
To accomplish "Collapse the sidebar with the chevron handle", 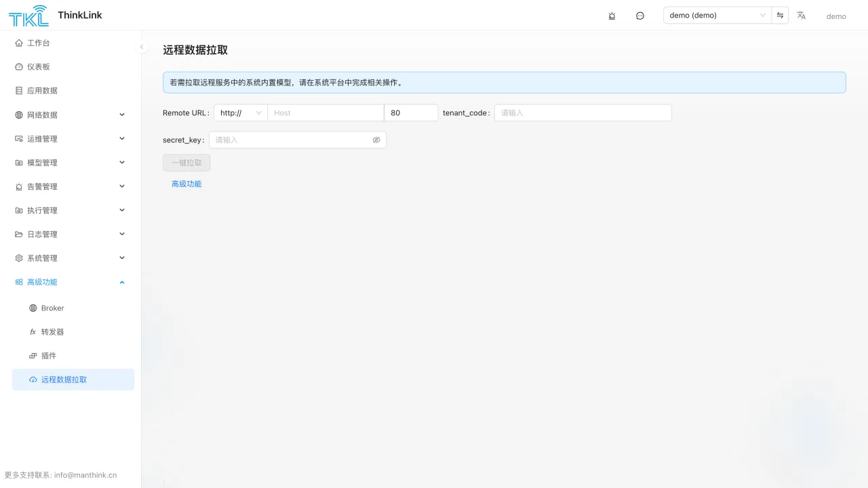I will [x=141, y=47].
